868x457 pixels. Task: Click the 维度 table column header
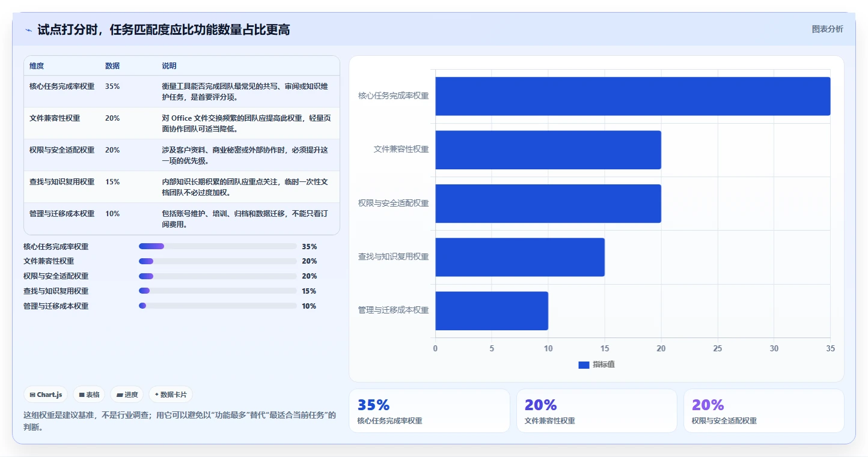(x=37, y=65)
